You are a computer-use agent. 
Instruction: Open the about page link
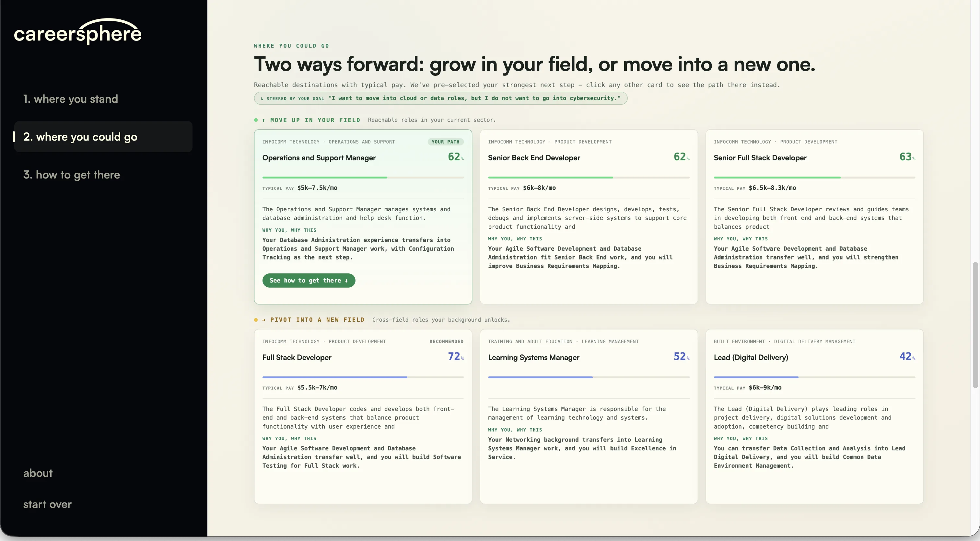[38, 473]
